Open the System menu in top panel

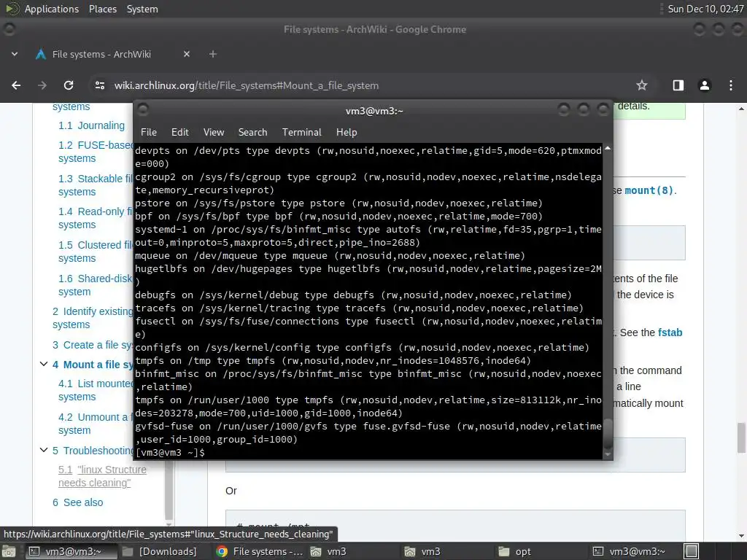[142, 9]
